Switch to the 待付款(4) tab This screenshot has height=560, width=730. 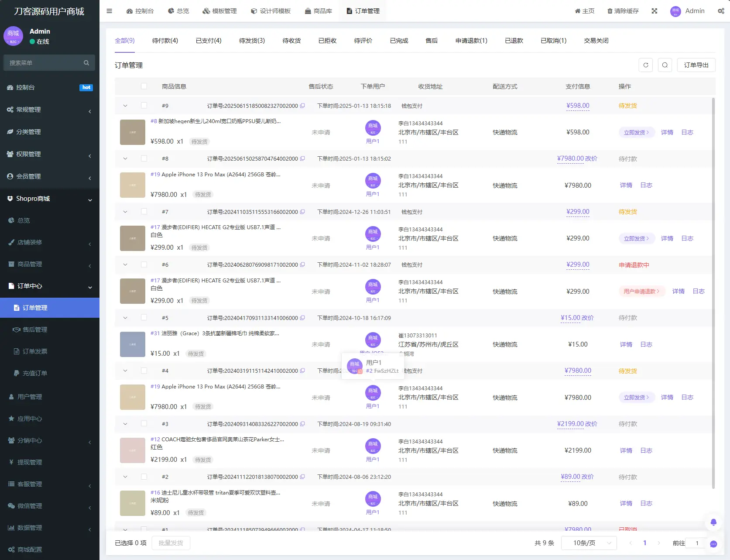(x=165, y=40)
